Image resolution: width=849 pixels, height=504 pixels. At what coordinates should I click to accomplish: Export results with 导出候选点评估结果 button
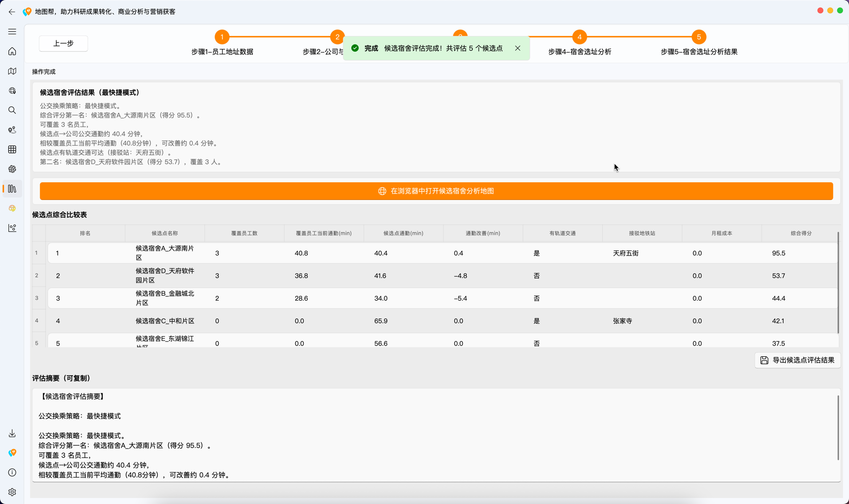(x=797, y=360)
